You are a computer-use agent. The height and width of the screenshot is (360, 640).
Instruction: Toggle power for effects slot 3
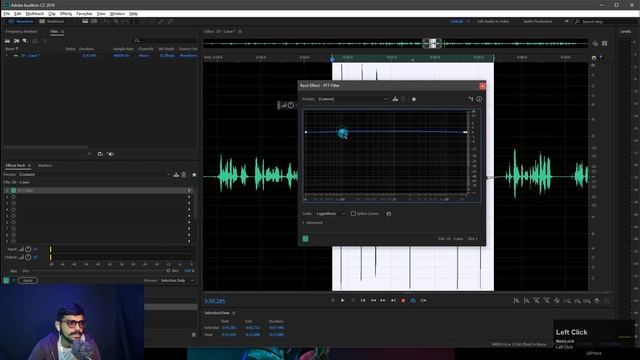click(x=13, y=203)
